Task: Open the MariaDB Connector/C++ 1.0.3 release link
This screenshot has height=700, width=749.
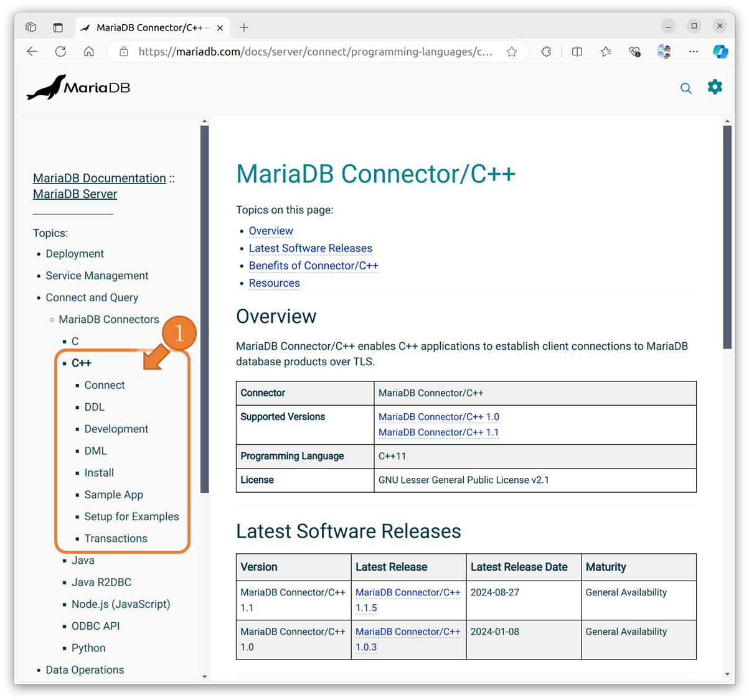Action: click(x=408, y=639)
